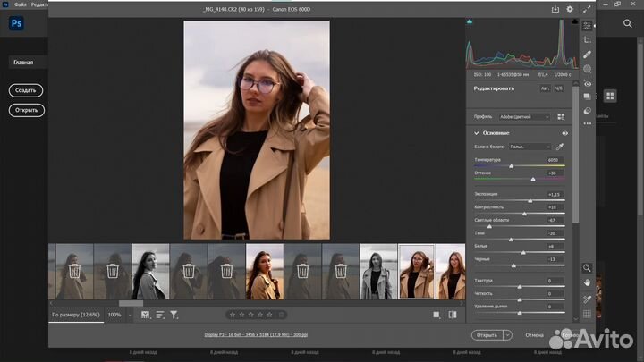Select the Healing brush tool

point(588,55)
